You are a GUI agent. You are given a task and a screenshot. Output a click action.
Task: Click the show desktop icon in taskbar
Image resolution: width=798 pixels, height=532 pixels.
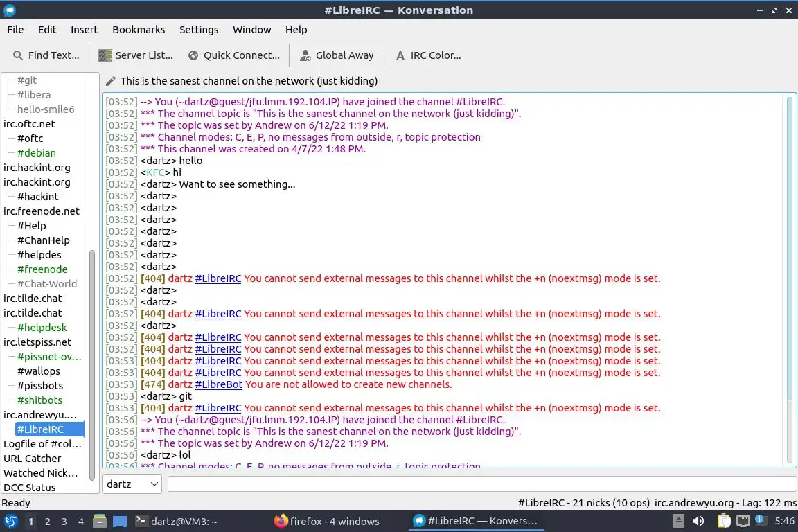[120, 522]
